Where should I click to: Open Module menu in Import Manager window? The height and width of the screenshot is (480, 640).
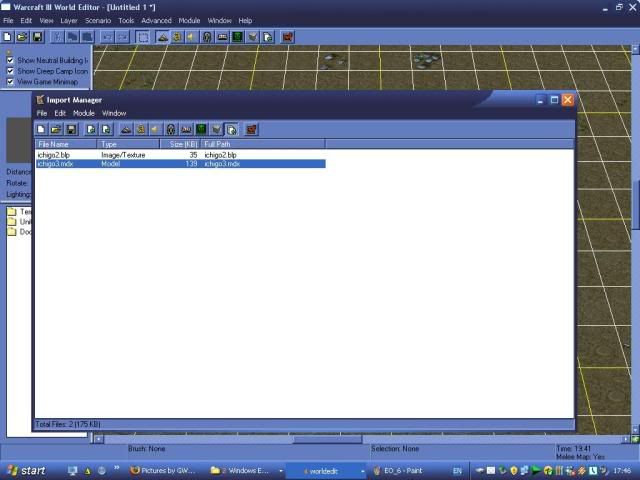(84, 113)
